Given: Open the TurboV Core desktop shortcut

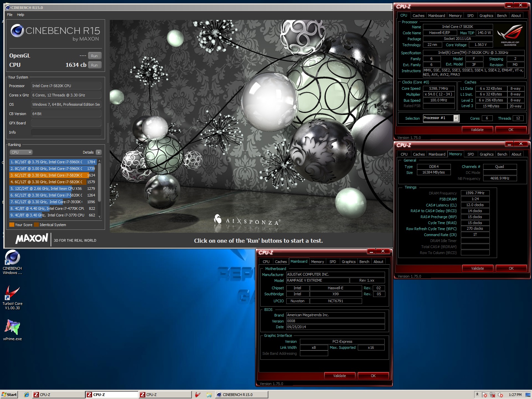Looking at the screenshot, I should pos(12,298).
